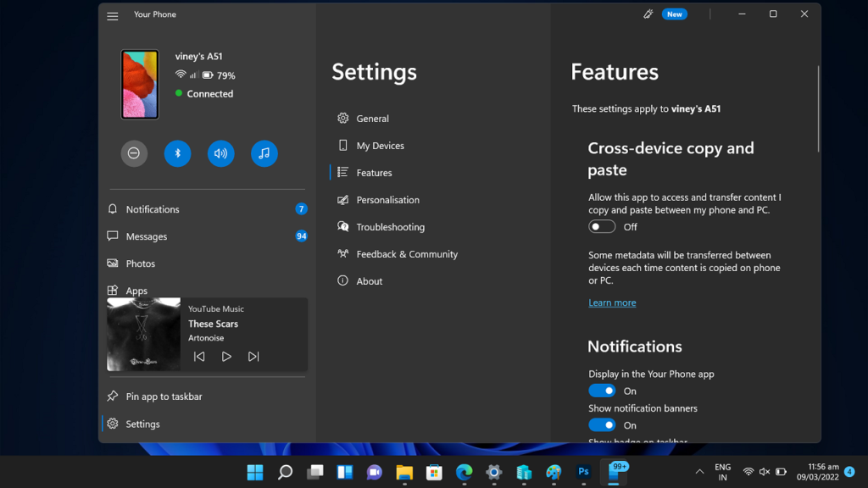This screenshot has height=488, width=868.
Task: Click the About info icon
Action: pos(343,280)
